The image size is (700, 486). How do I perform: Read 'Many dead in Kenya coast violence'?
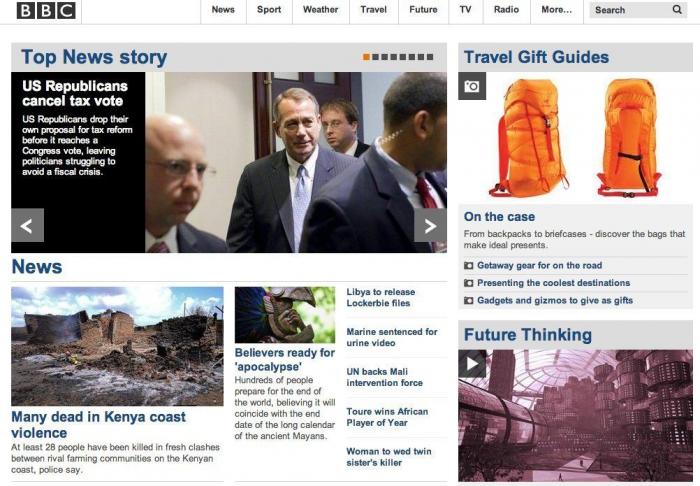click(x=98, y=424)
